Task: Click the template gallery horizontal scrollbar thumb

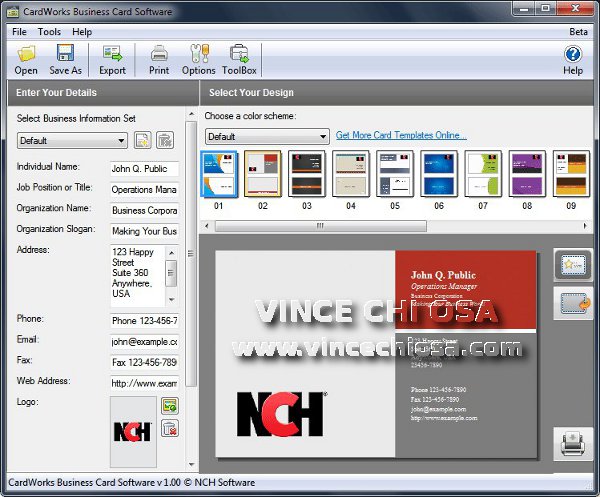Action: pyautogui.click(x=321, y=226)
